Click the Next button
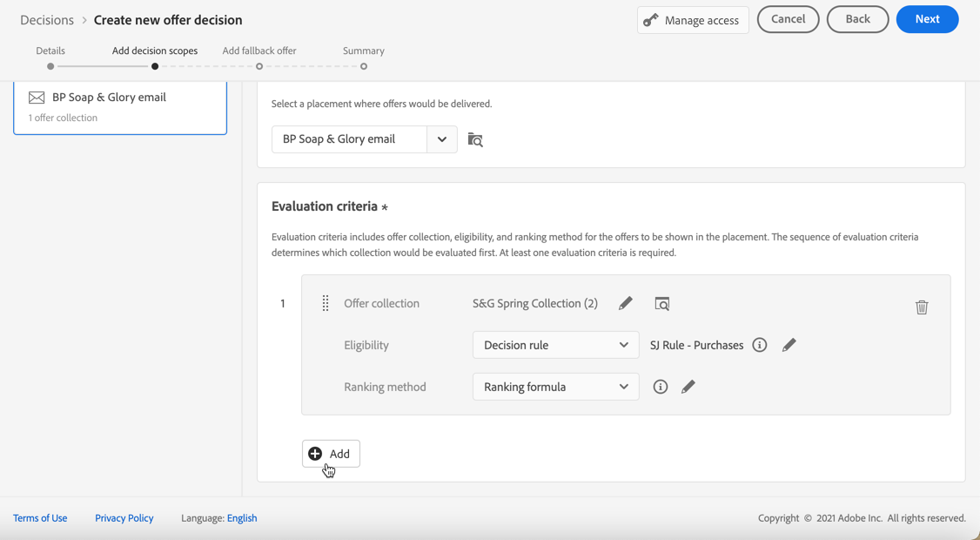 (927, 19)
